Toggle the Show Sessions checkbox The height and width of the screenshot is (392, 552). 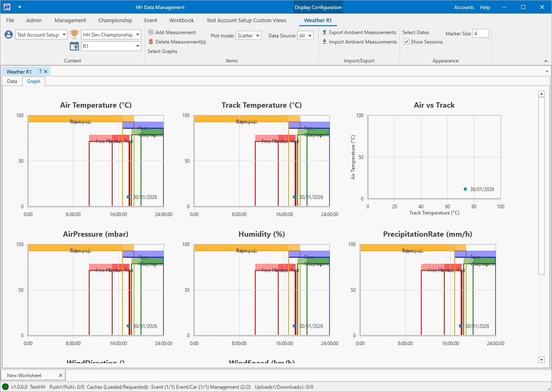406,42
